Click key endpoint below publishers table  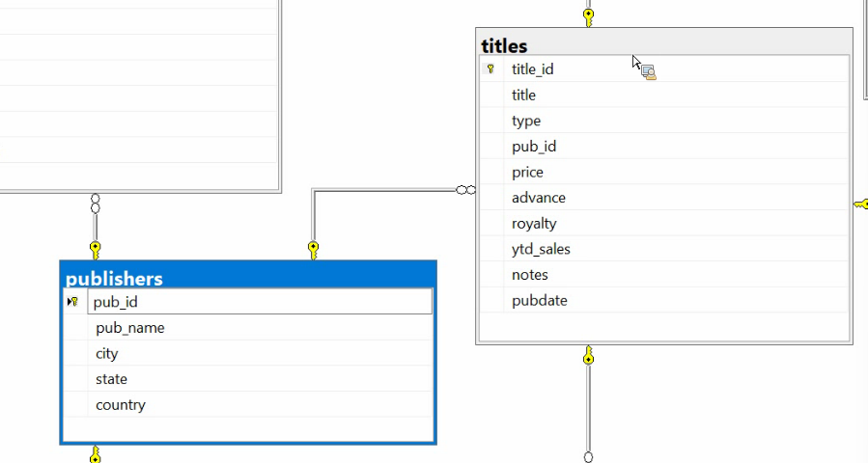click(96, 454)
